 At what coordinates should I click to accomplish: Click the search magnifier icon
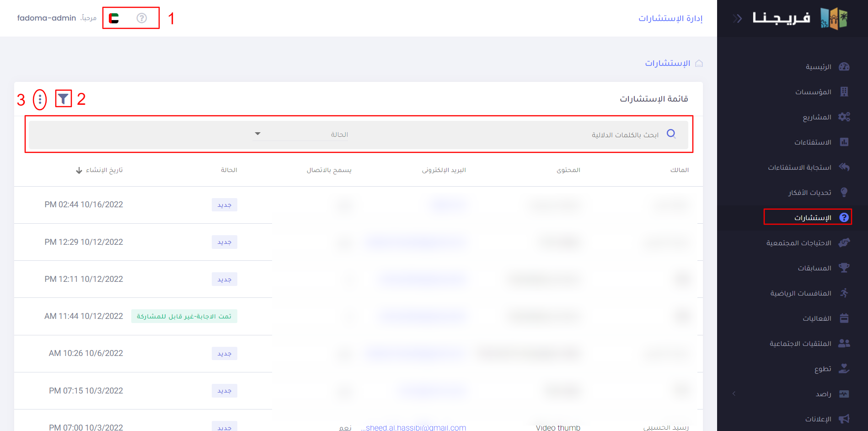coord(671,134)
